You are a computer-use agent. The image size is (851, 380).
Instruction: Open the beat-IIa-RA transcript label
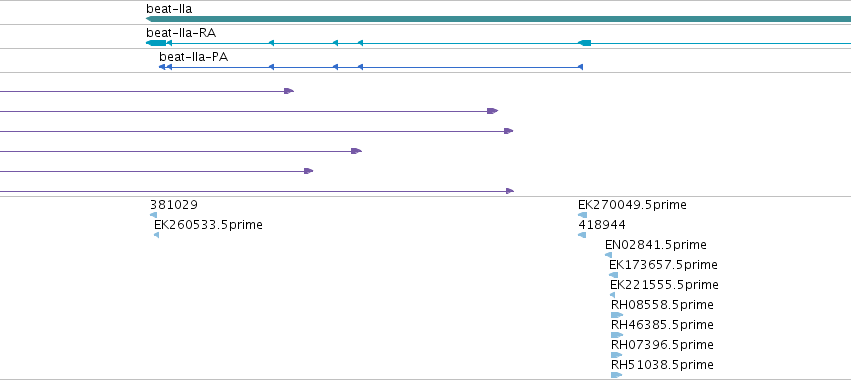point(181,33)
